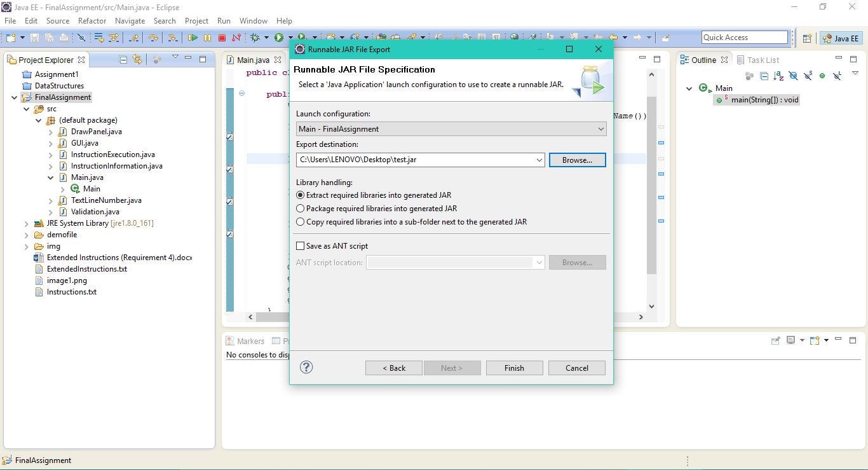
Task: Click inside the Quick Access field
Action: [x=743, y=37]
